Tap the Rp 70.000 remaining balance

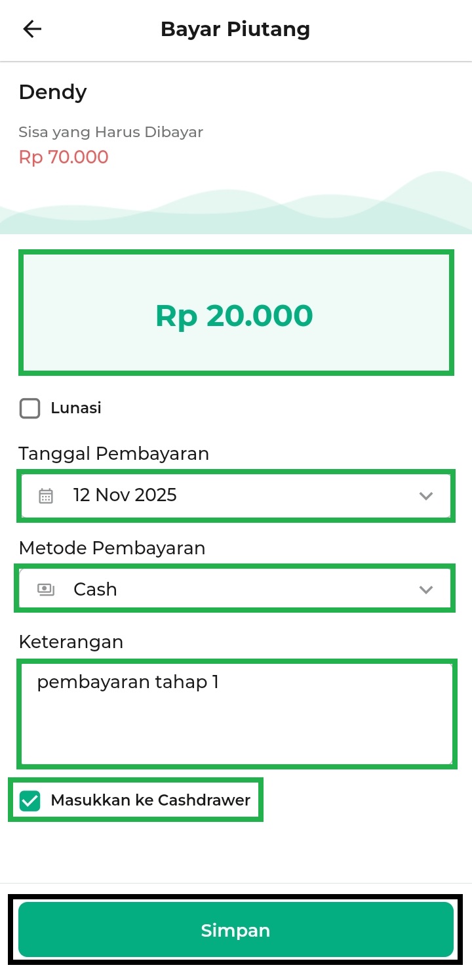(x=64, y=157)
